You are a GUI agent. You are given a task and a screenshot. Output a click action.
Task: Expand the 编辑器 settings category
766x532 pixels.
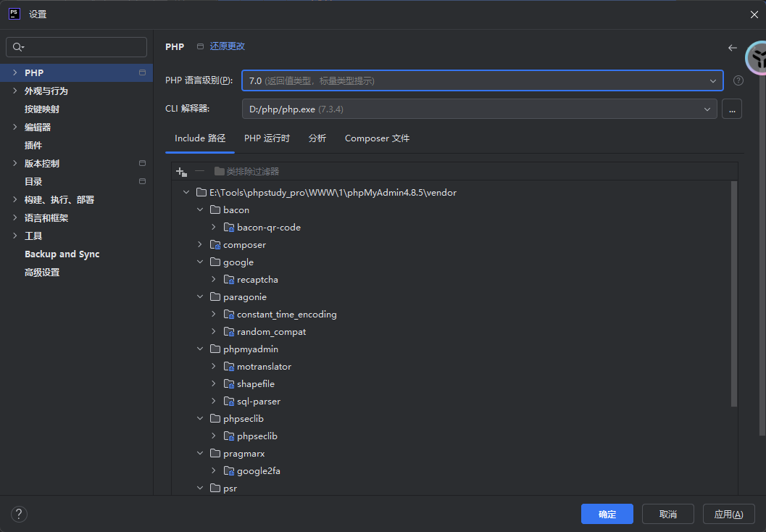pos(14,127)
